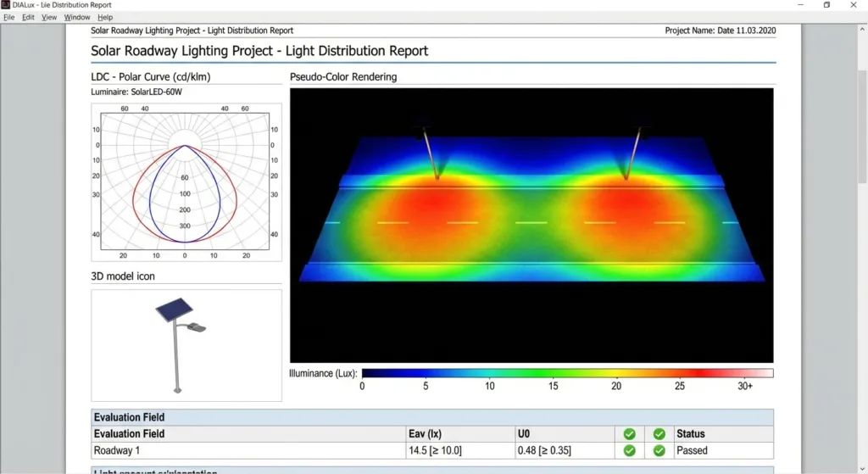Click first green checkmark in header row
Image resolution: width=868 pixels, height=474 pixels.
click(x=630, y=433)
